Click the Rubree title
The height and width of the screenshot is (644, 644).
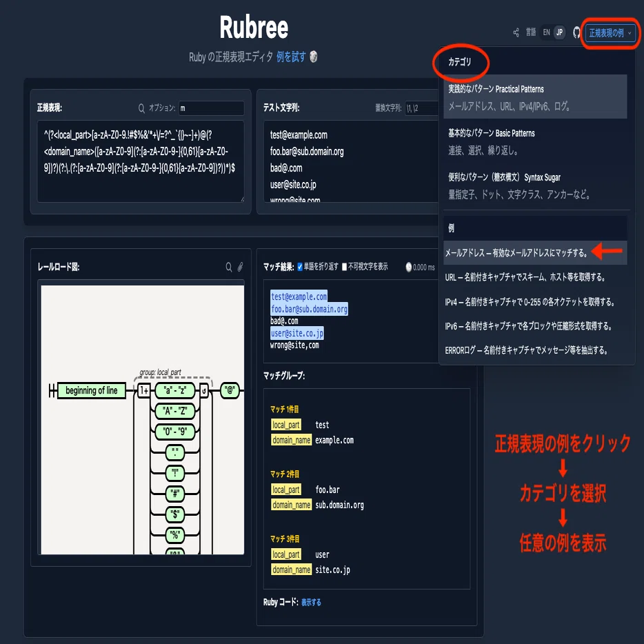(254, 28)
